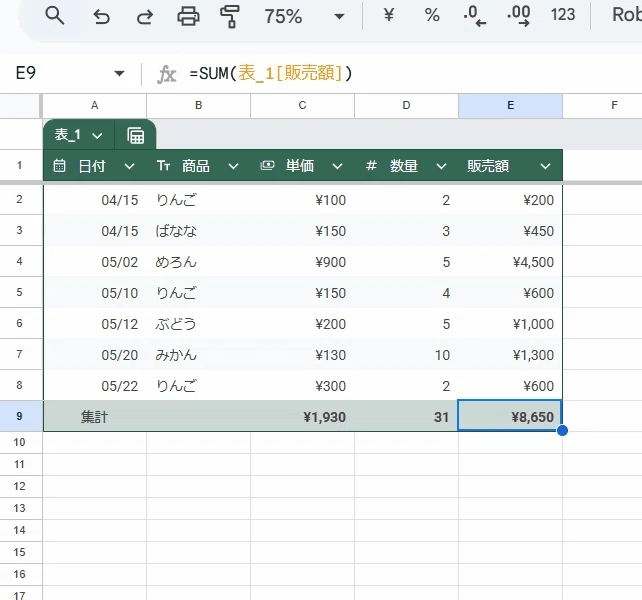642x600 pixels.
Task: Open the search menus magnifier icon
Action: 54,16
